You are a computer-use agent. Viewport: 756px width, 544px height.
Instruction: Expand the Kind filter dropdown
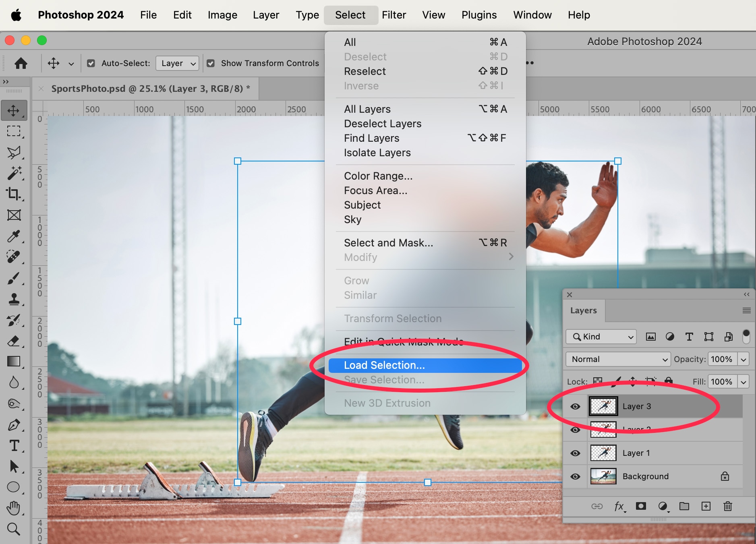[601, 337]
